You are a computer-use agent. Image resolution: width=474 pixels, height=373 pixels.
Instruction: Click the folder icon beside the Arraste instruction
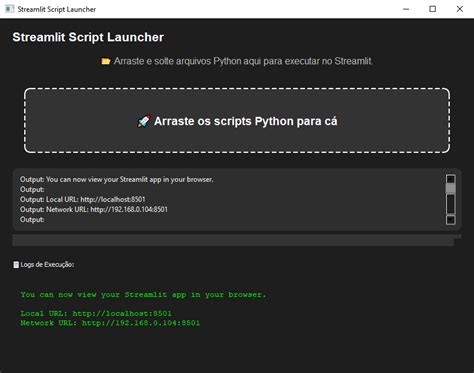106,61
